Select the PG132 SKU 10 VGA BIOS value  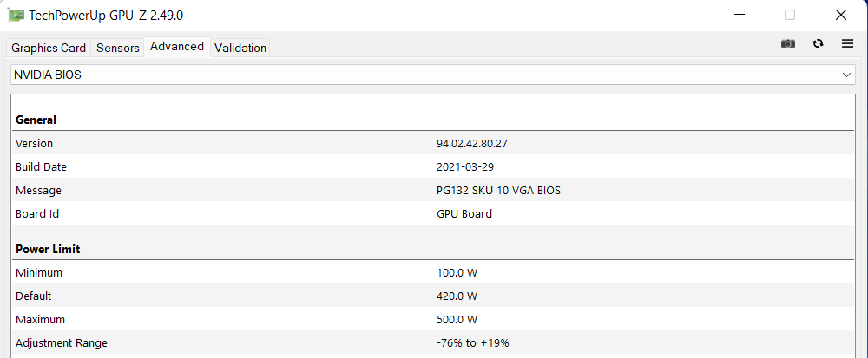[x=498, y=191]
